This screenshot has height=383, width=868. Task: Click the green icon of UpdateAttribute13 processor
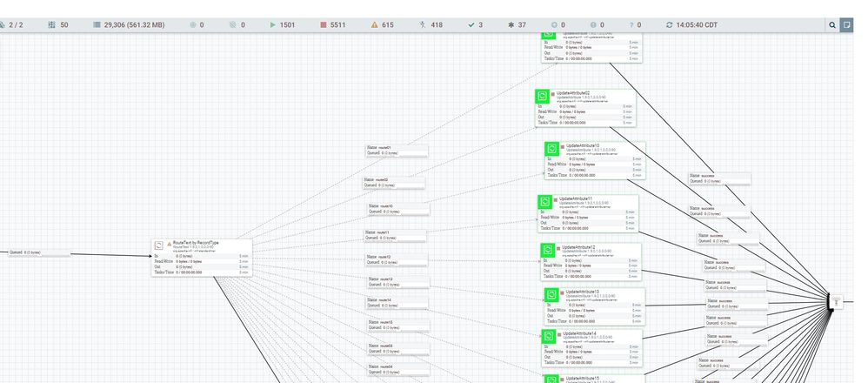pos(551,295)
